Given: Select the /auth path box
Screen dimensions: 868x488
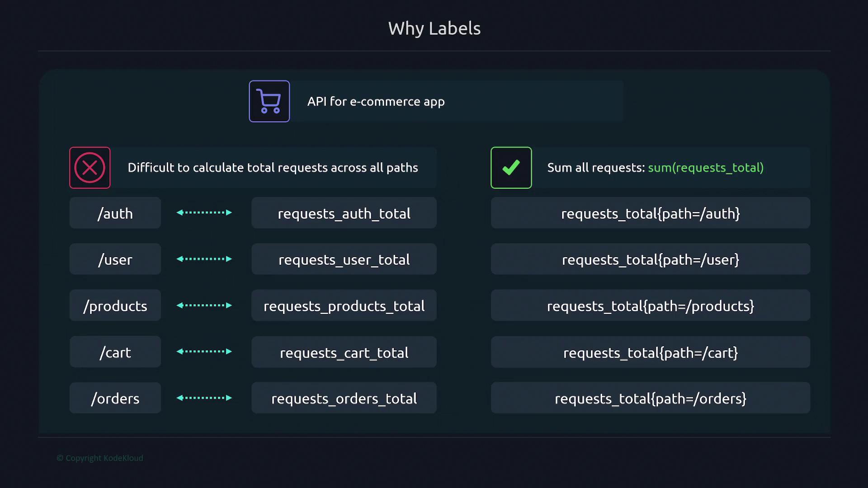Looking at the screenshot, I should coord(115,213).
